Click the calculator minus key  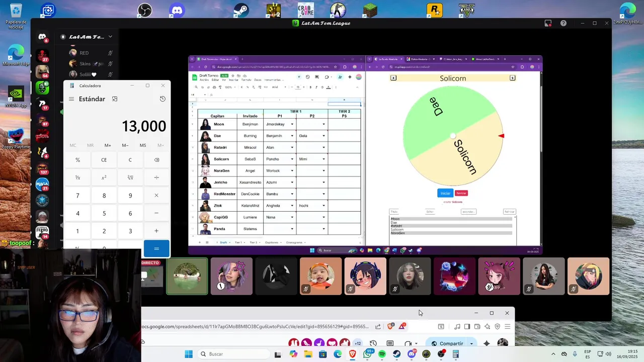[156, 213]
